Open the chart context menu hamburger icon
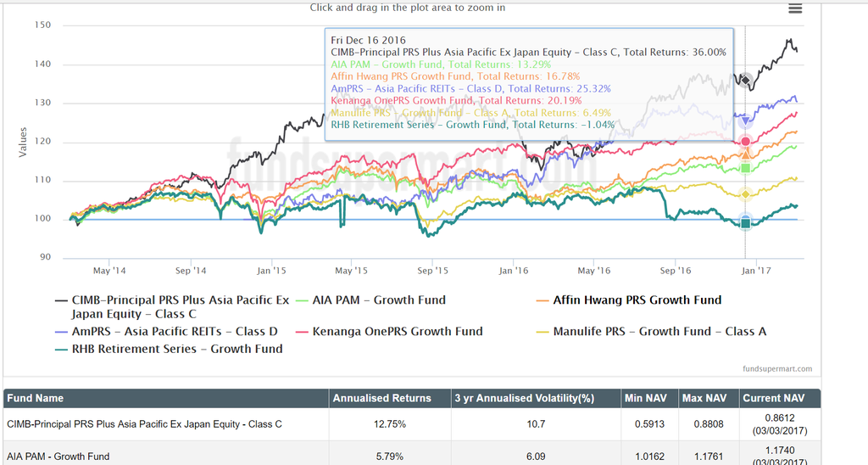 794,8
